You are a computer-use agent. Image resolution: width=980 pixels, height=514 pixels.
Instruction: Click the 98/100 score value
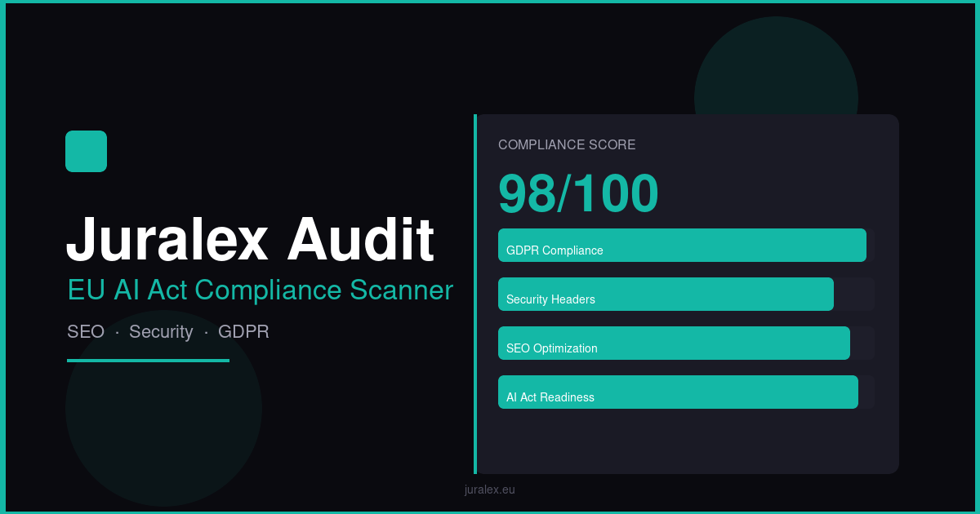[x=578, y=194]
